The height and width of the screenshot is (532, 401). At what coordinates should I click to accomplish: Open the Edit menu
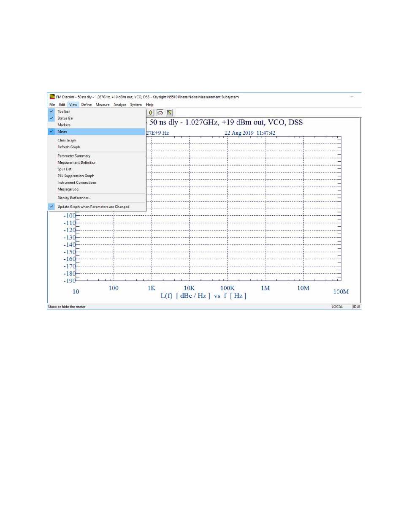click(x=62, y=105)
